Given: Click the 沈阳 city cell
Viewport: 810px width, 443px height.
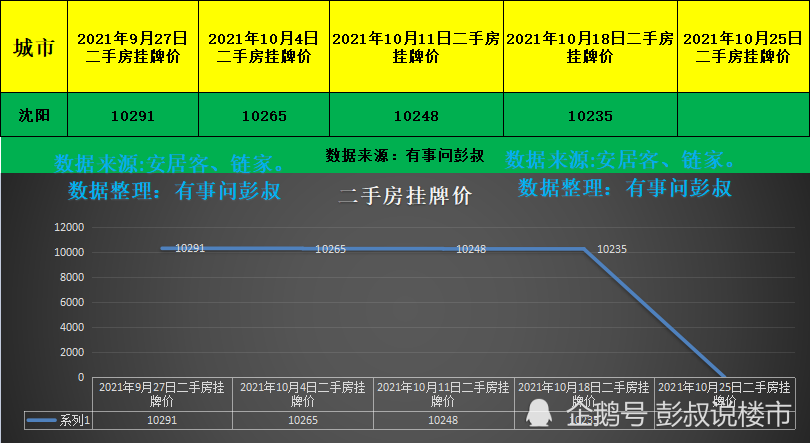Looking at the screenshot, I should pos(34,115).
